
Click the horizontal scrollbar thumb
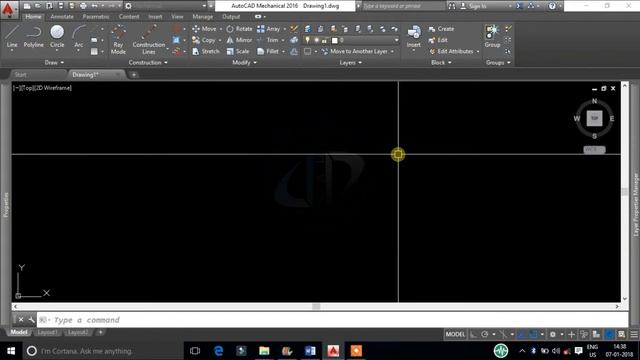pyautogui.click(x=316, y=307)
